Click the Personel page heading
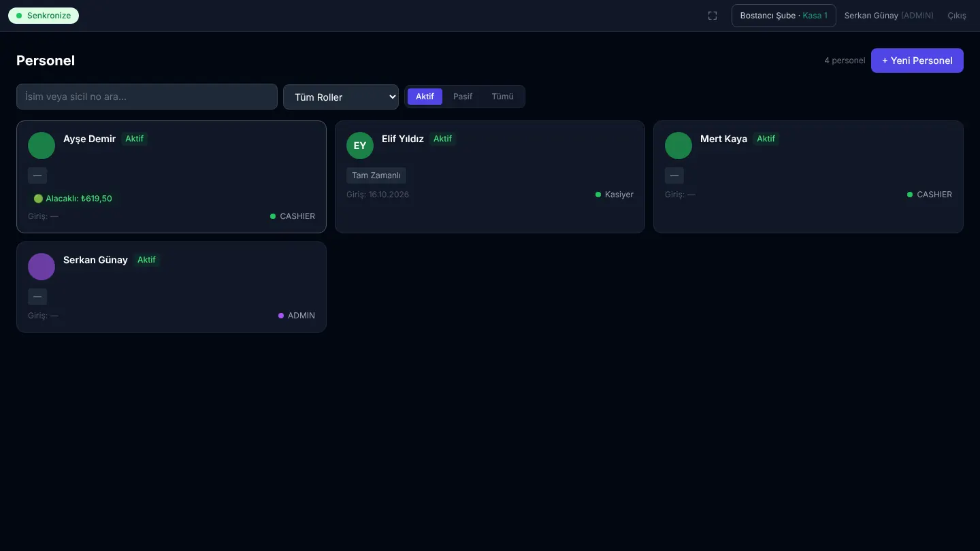The height and width of the screenshot is (551, 980). [46, 61]
